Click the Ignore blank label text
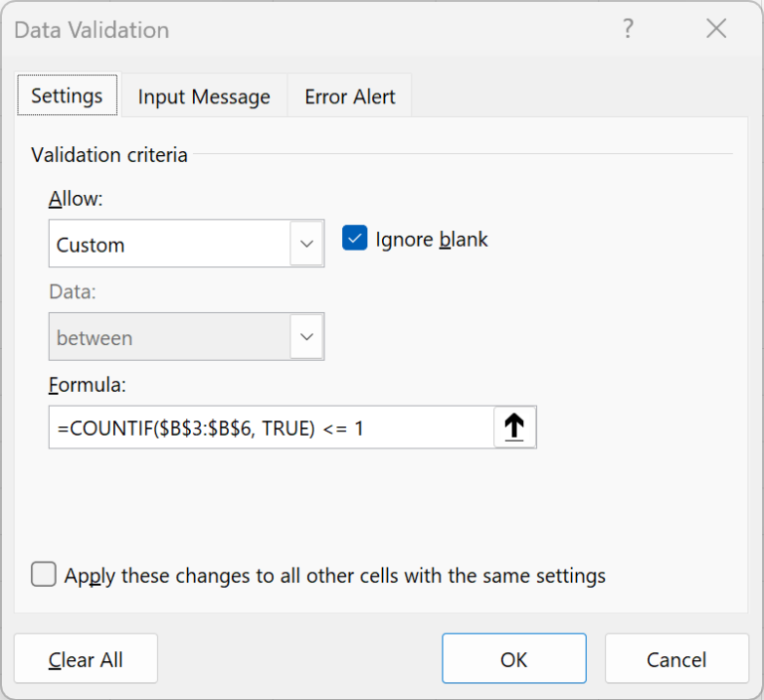 coord(432,240)
